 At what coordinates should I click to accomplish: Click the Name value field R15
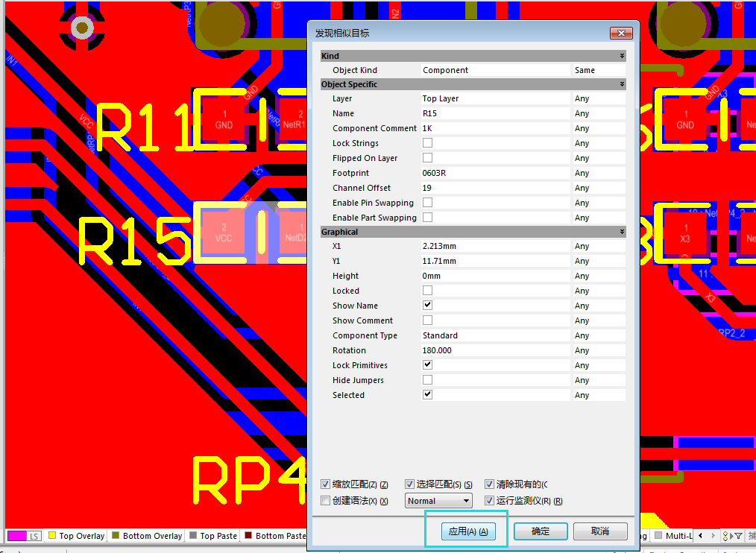point(494,113)
